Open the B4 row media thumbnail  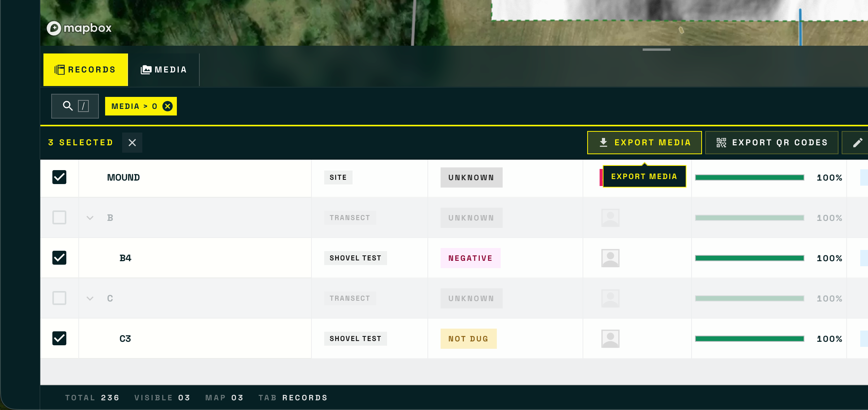[x=610, y=258]
